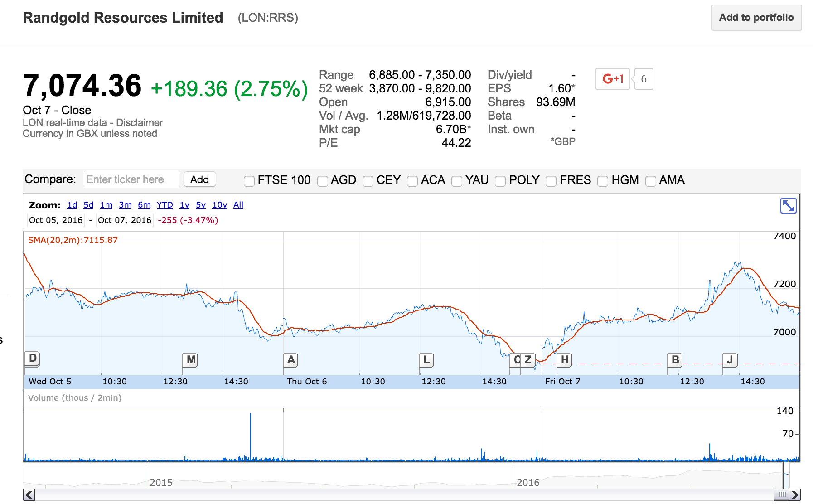813x504 pixels.
Task: Choose the 5y zoom option
Action: pyautogui.click(x=201, y=205)
